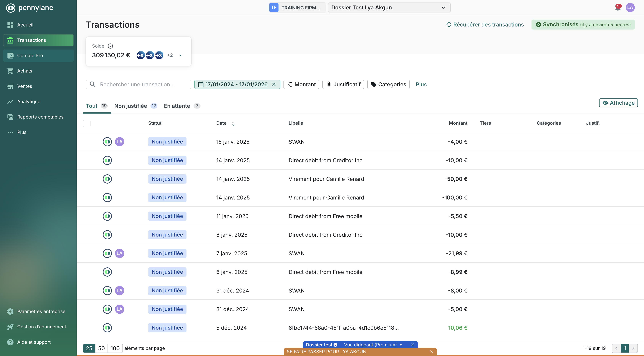Close the Dossier test blue banner
Image resolution: width=644 pixels, height=356 pixels.
(412, 345)
